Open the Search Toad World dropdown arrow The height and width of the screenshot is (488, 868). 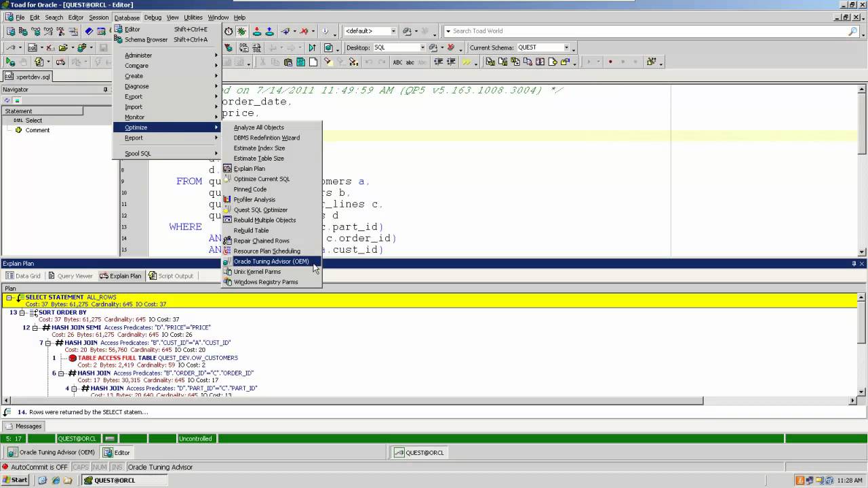448,31
